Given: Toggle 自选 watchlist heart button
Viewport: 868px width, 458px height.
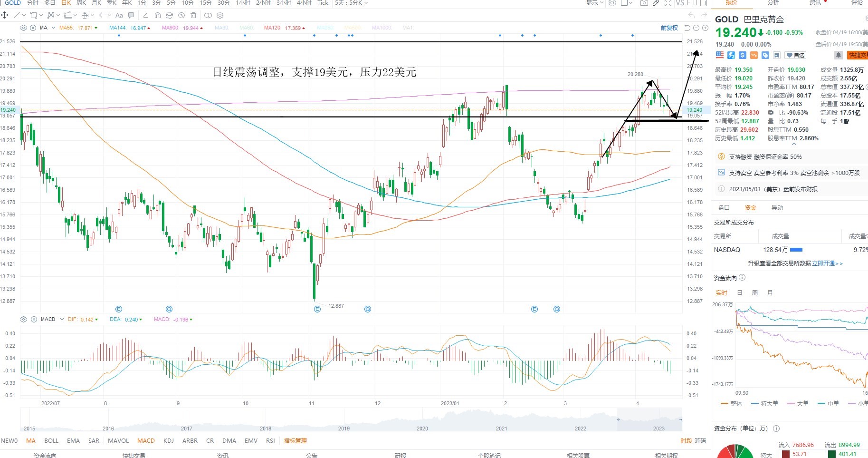Looking at the screenshot, I should click(795, 55).
